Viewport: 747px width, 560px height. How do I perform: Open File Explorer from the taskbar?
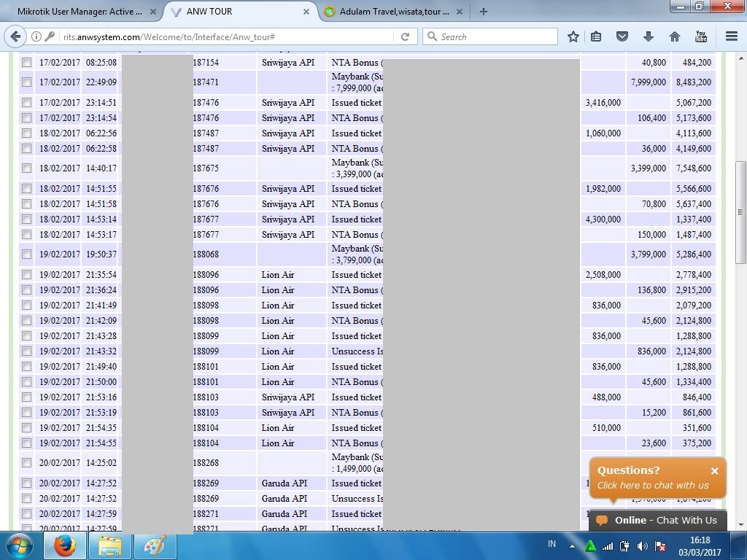[110, 546]
